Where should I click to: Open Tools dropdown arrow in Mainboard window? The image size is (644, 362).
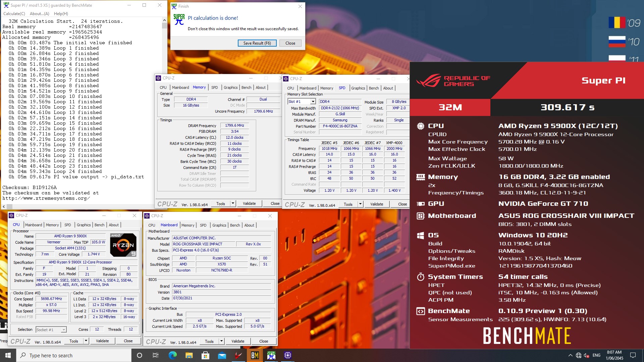pyautogui.click(x=221, y=341)
